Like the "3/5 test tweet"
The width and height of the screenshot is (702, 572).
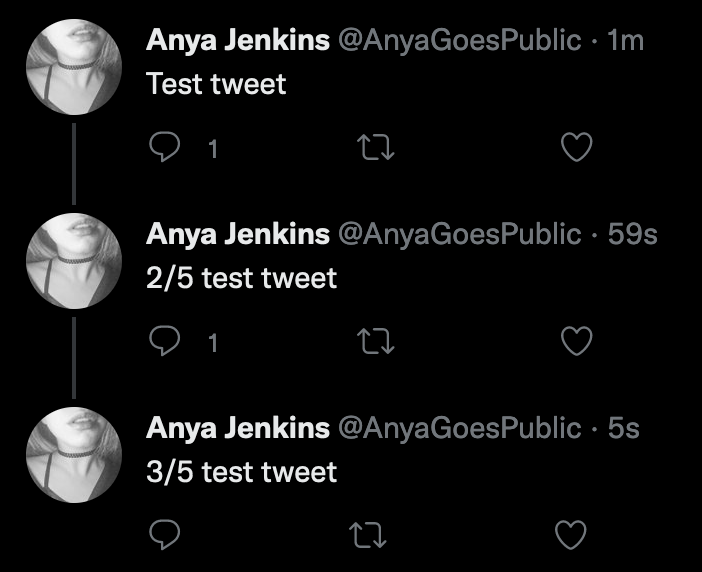(571, 536)
